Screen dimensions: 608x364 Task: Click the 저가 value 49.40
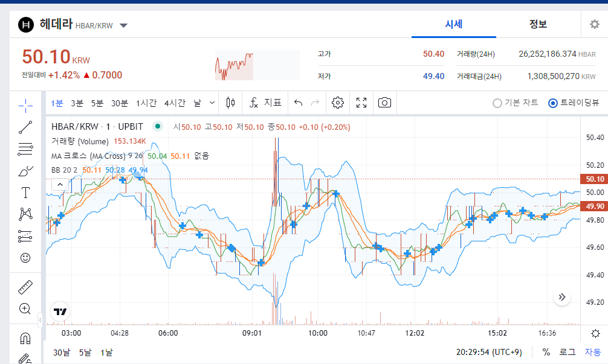tap(433, 76)
